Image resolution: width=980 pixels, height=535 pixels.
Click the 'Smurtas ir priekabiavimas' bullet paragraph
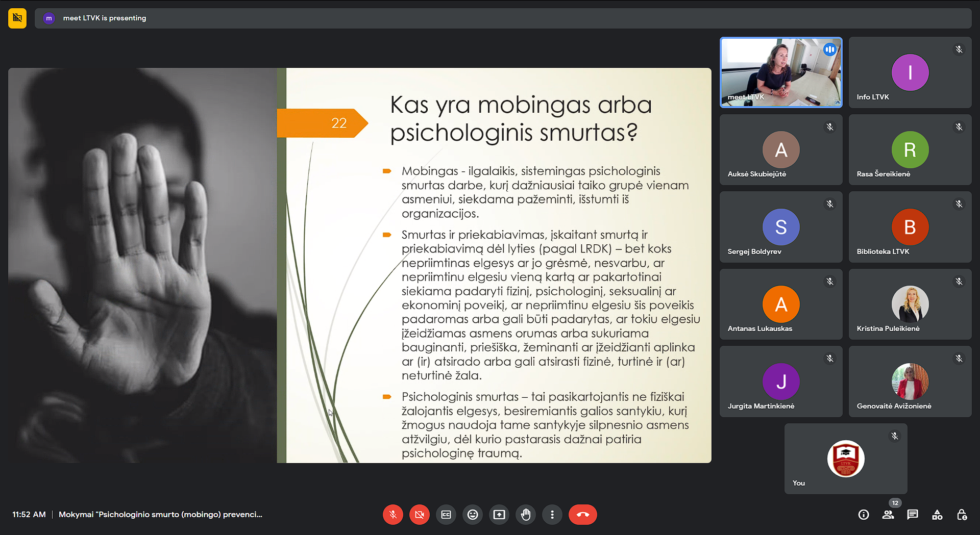[x=550, y=305]
